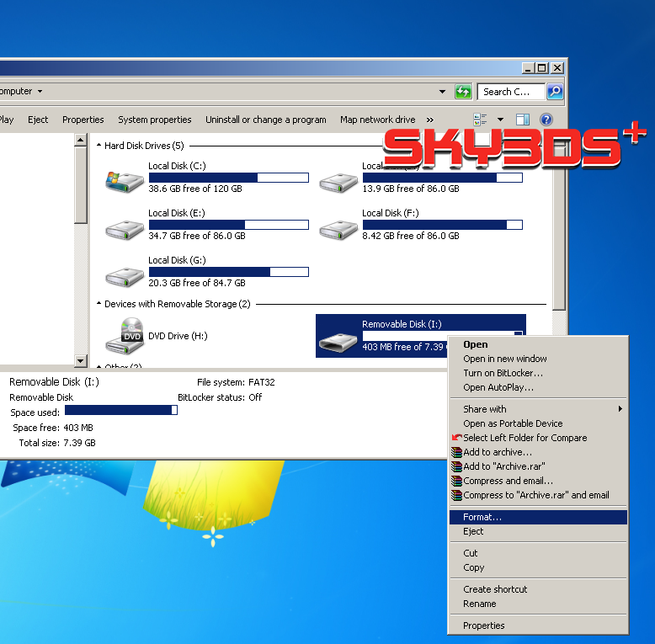Collapse the Devices with Removable Storage group
The height and width of the screenshot is (644, 655).
(x=99, y=304)
